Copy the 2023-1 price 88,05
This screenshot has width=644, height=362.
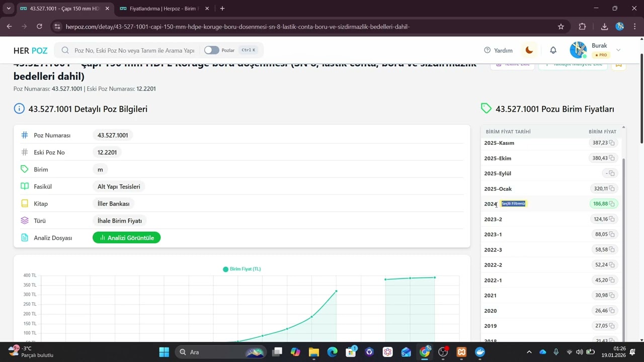(612, 234)
